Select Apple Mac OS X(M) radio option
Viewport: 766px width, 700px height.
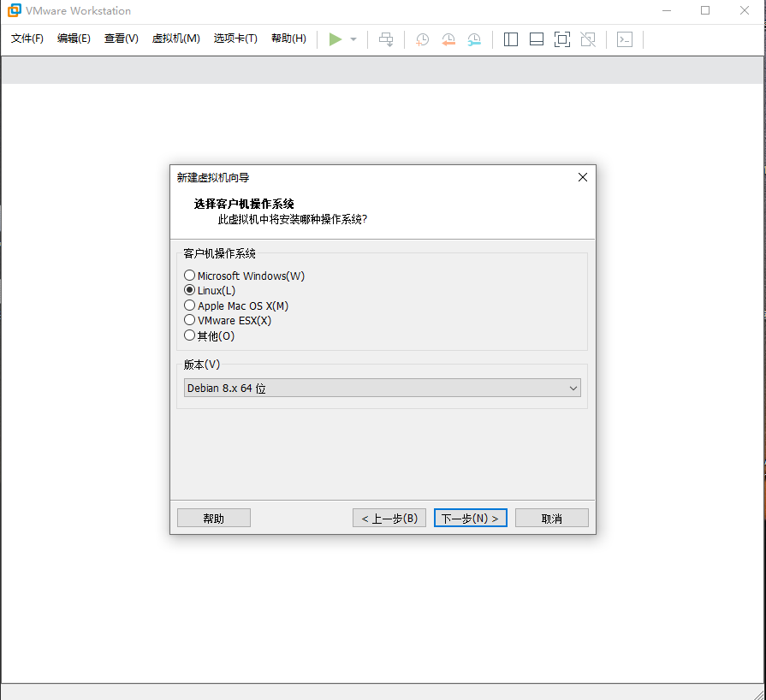pyautogui.click(x=236, y=306)
